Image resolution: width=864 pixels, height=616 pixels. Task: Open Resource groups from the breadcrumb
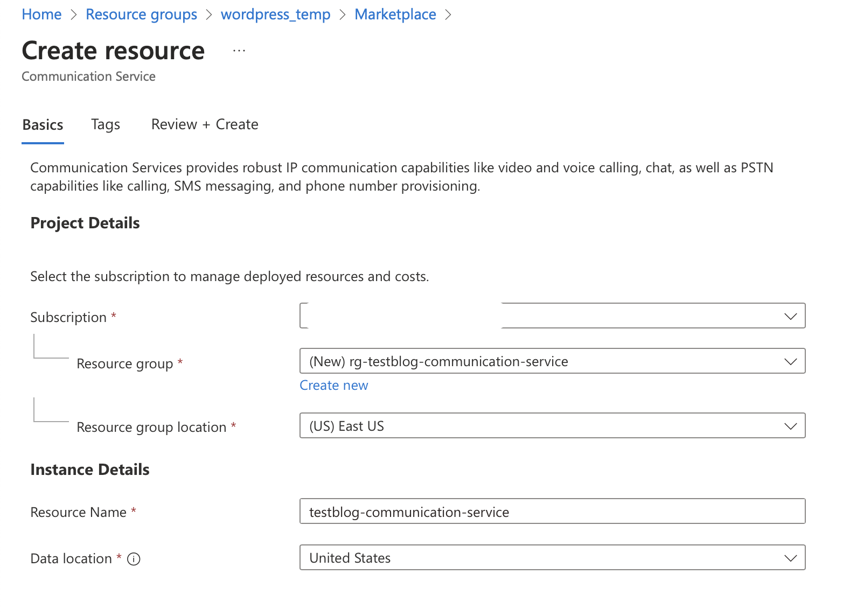[142, 14]
